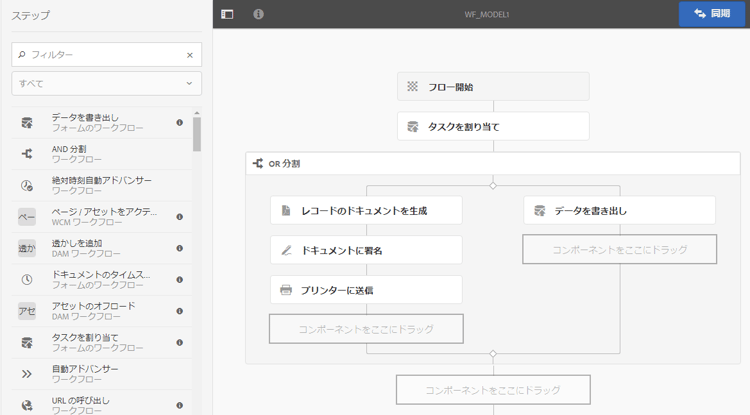Screen dimensions: 750x415
Task: Click 絶対時刻自動アドバンサー list item text
Action: [x=101, y=180]
